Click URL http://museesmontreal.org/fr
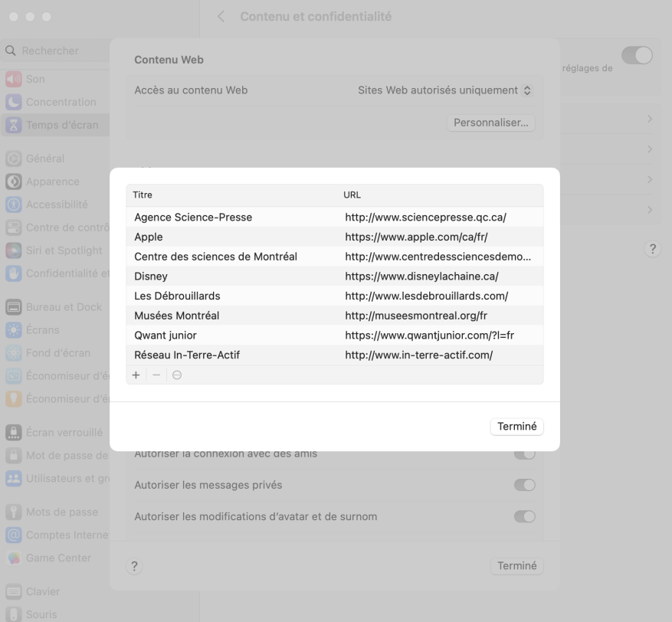 416,316
